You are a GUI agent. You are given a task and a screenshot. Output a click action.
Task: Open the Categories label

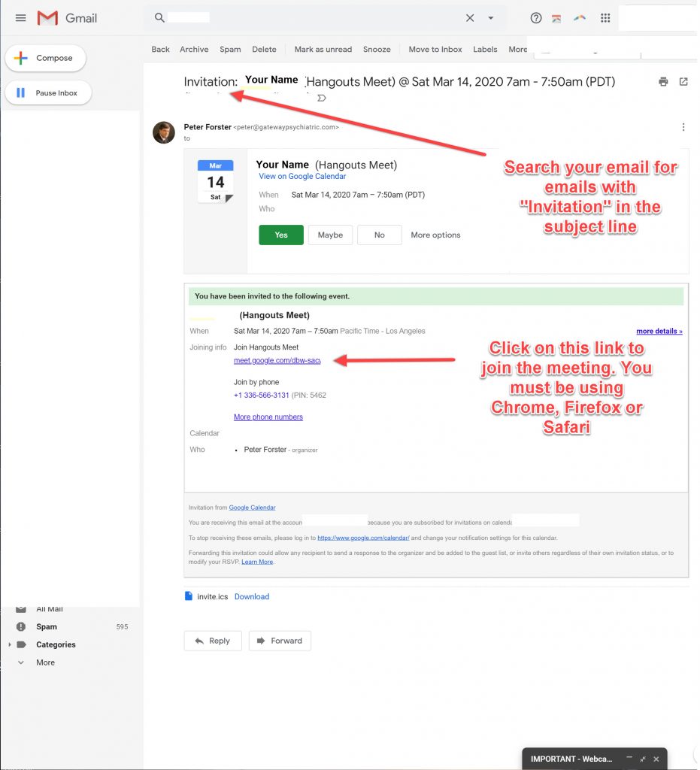(x=56, y=644)
